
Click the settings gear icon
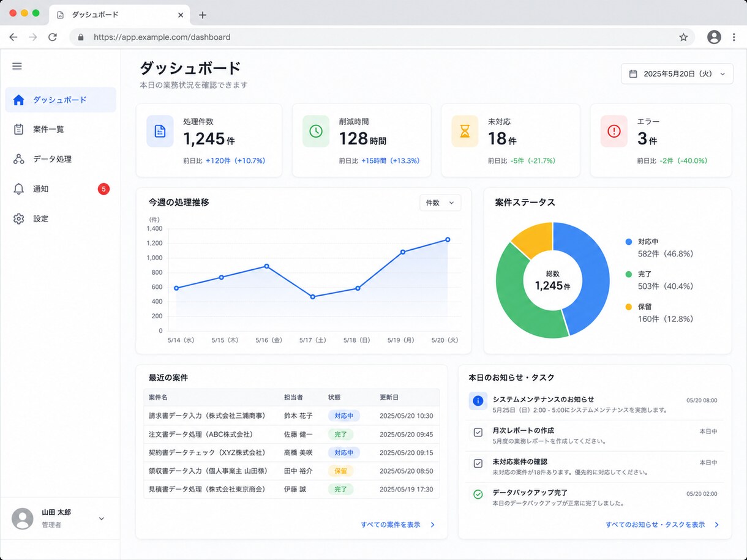[x=18, y=218]
